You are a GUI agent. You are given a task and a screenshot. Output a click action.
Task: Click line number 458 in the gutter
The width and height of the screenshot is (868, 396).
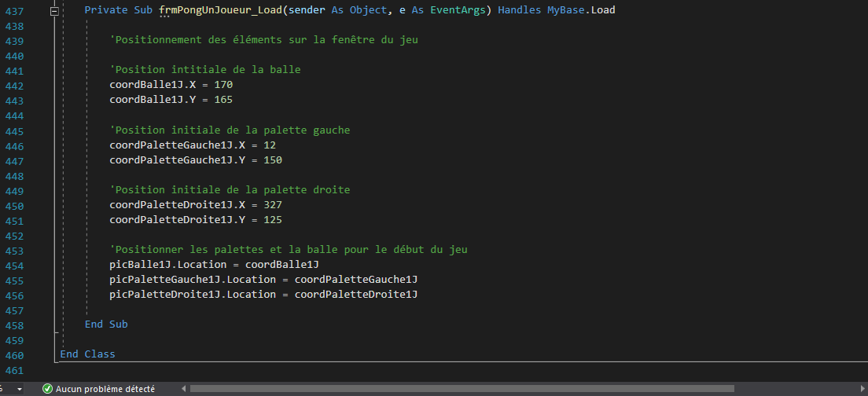[14, 325]
